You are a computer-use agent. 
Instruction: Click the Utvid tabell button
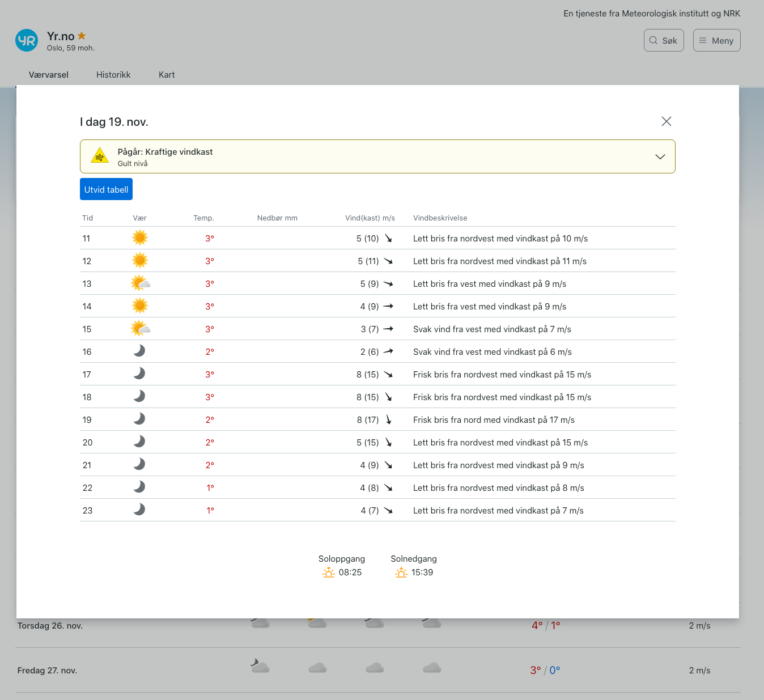106,189
